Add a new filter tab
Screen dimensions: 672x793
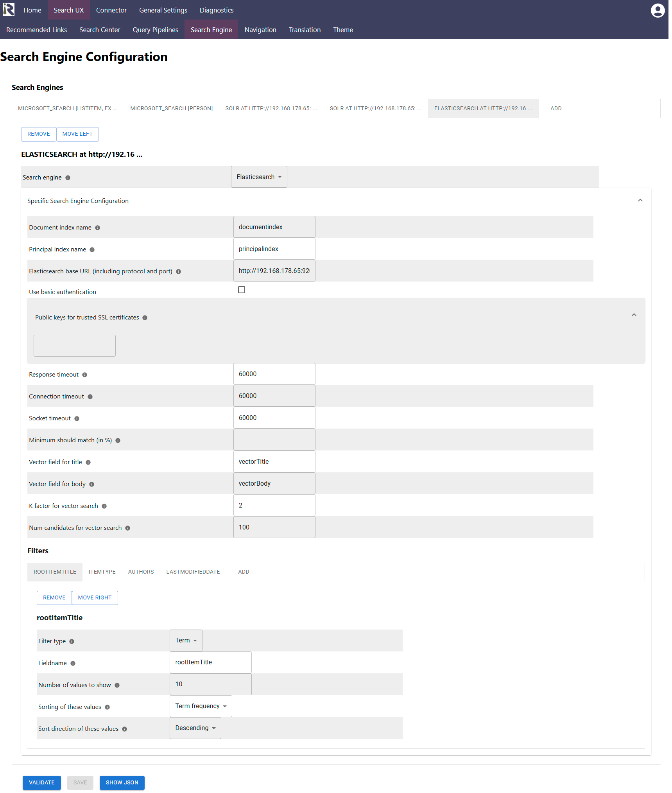coord(244,572)
